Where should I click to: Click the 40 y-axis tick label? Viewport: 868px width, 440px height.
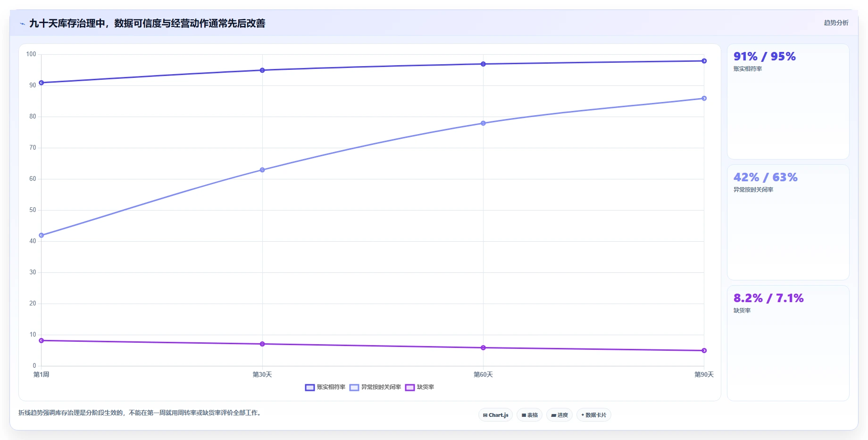(x=33, y=241)
